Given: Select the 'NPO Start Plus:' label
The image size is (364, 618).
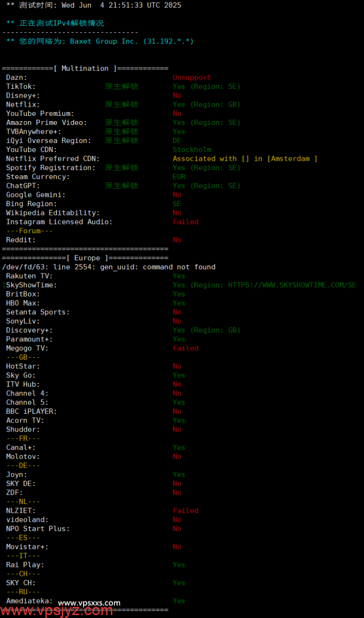Looking at the screenshot, I should (x=38, y=529).
